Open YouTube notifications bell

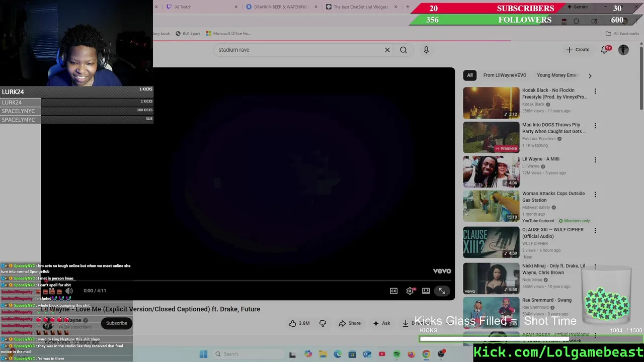click(605, 49)
